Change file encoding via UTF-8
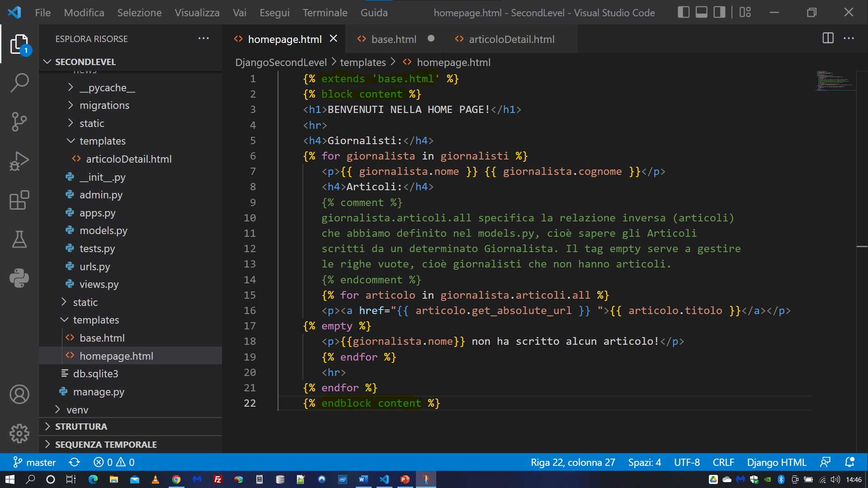Viewport: 868px width, 488px height. 687,462
